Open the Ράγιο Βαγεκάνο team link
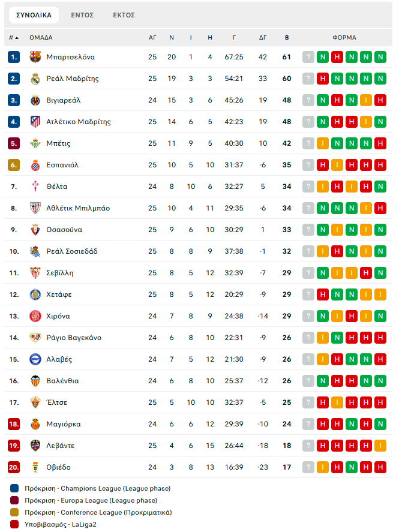The height and width of the screenshot is (532, 393). point(74,338)
